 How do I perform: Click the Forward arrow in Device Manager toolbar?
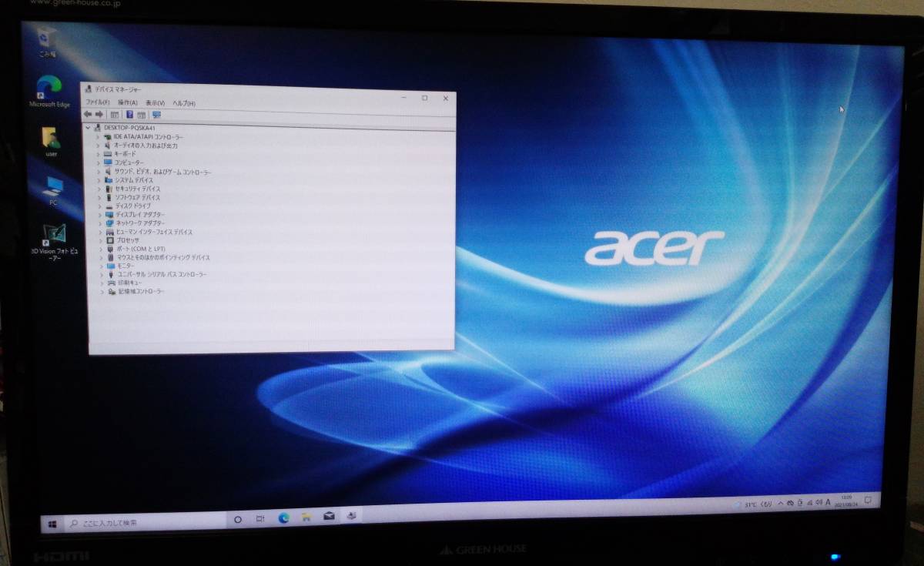tap(99, 114)
